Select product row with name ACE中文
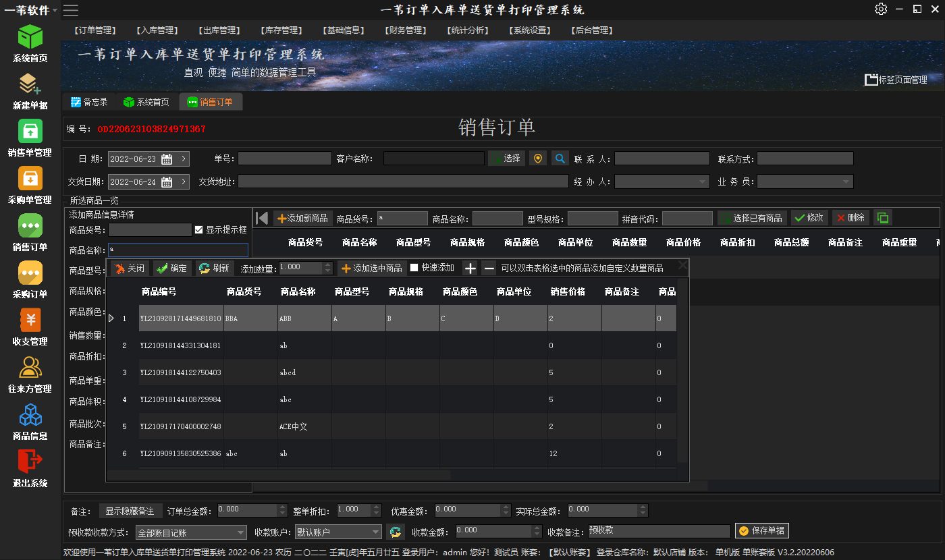 [294, 426]
